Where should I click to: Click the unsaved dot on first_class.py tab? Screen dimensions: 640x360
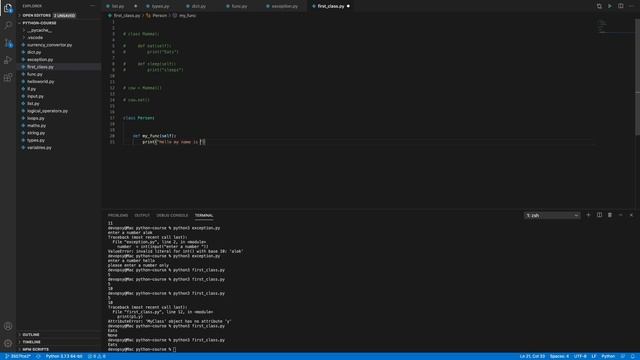[x=348, y=6]
